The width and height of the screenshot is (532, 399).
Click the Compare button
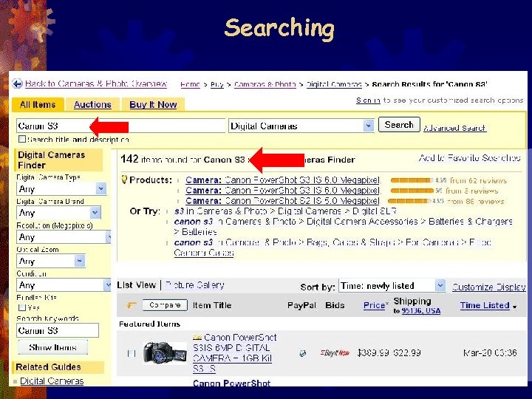coord(165,305)
